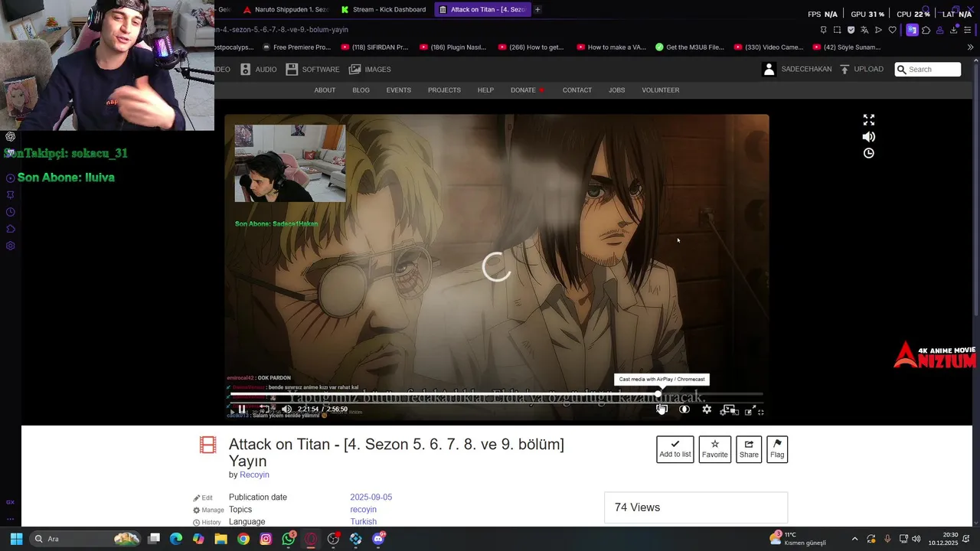The height and width of the screenshot is (551, 980).
Task: Open Manage item link
Action: point(208,510)
